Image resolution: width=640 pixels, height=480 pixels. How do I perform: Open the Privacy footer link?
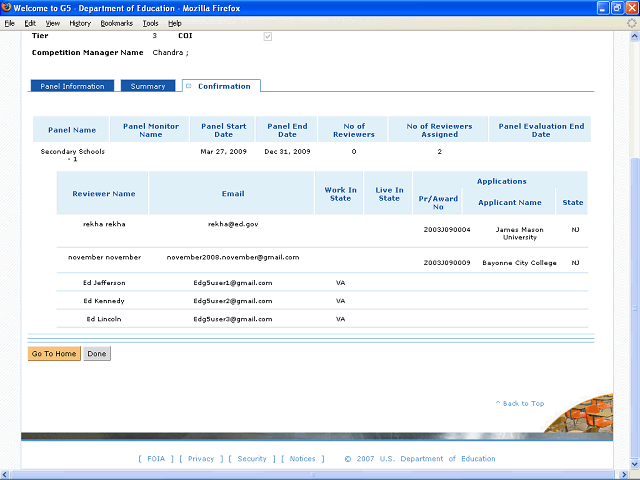pyautogui.click(x=201, y=459)
